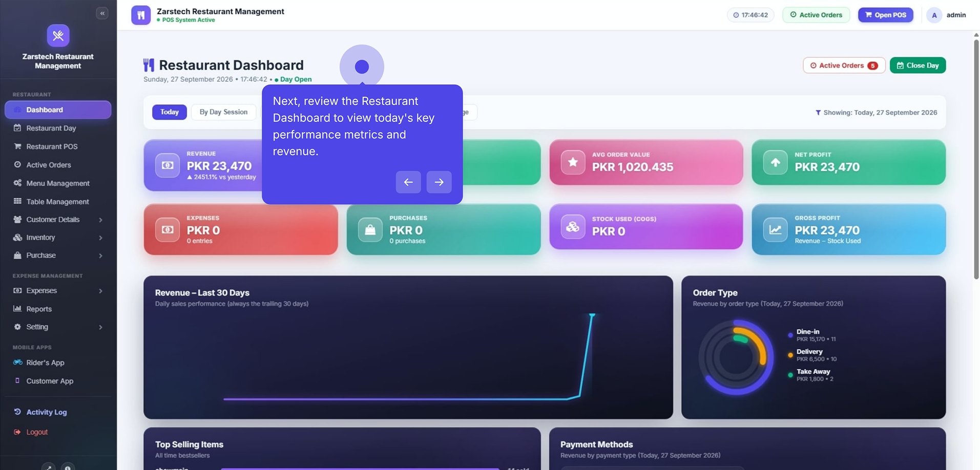Click the clock time badge 17:46:42
This screenshot has height=470, width=980.
click(x=750, y=15)
